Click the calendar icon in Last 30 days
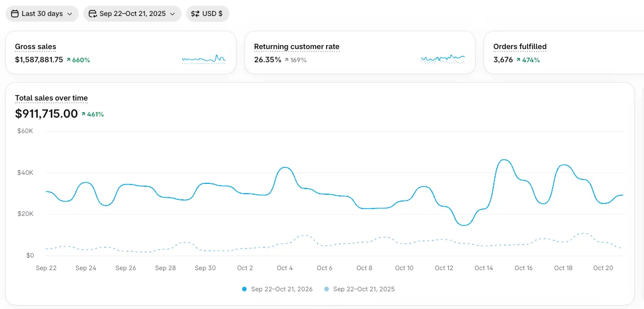The width and height of the screenshot is (644, 309). [x=15, y=14]
